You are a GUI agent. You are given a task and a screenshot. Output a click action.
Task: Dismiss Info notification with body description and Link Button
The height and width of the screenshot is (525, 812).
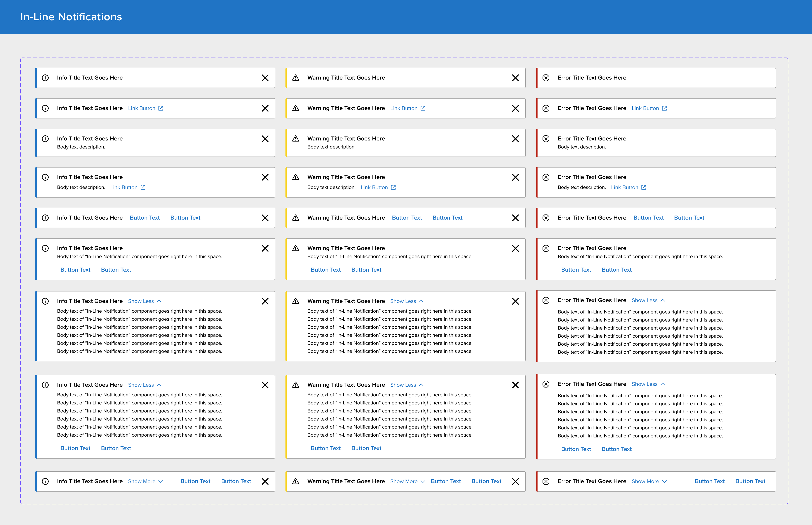pyautogui.click(x=265, y=177)
